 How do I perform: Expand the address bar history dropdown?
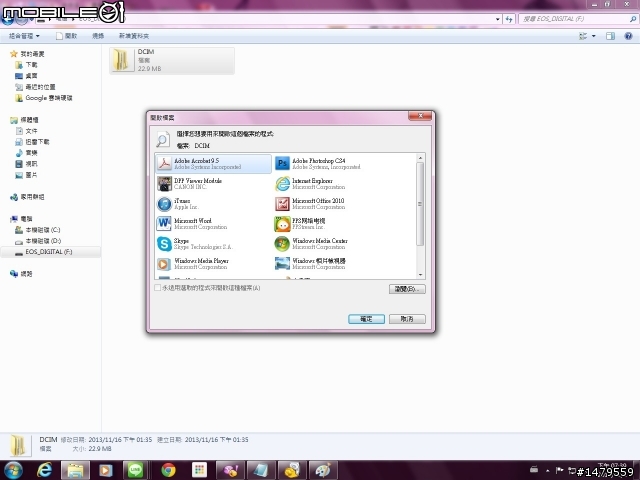pos(498,19)
